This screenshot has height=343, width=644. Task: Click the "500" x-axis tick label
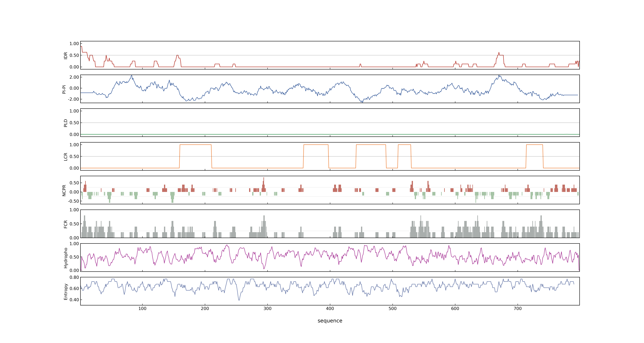392,309
